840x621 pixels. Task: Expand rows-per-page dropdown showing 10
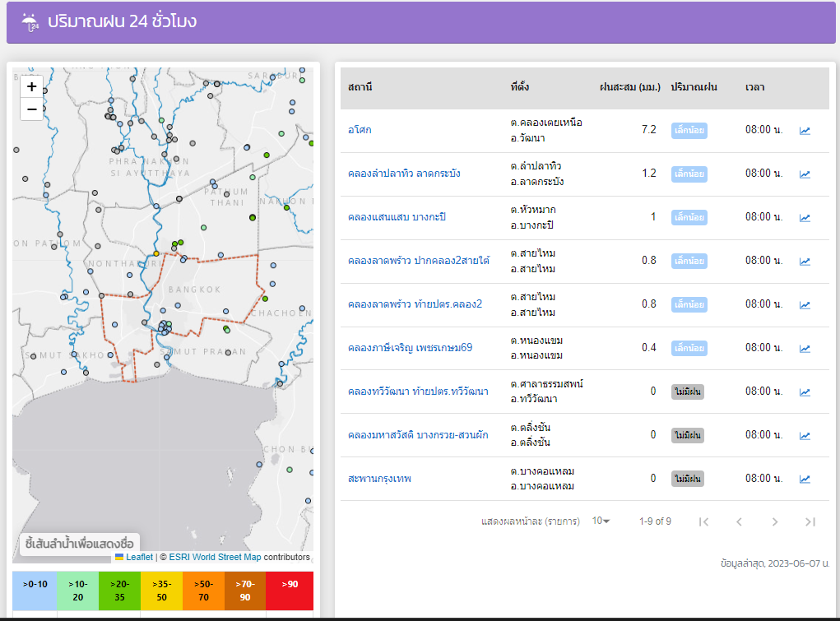601,521
